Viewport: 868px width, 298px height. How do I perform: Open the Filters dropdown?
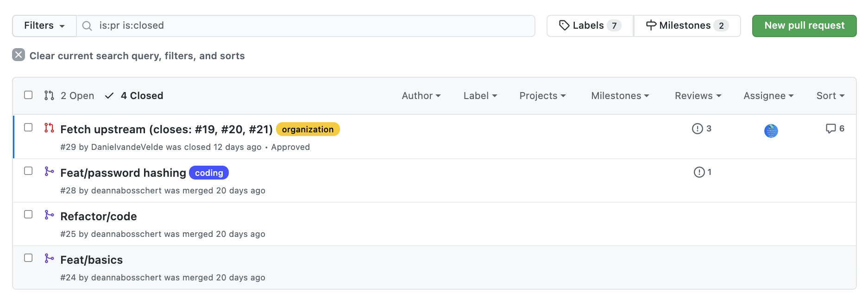point(44,25)
